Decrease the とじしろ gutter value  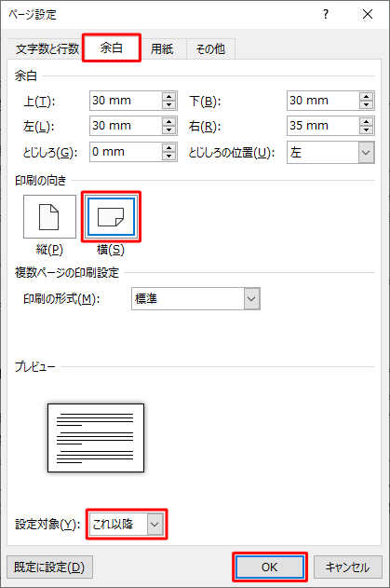169,156
